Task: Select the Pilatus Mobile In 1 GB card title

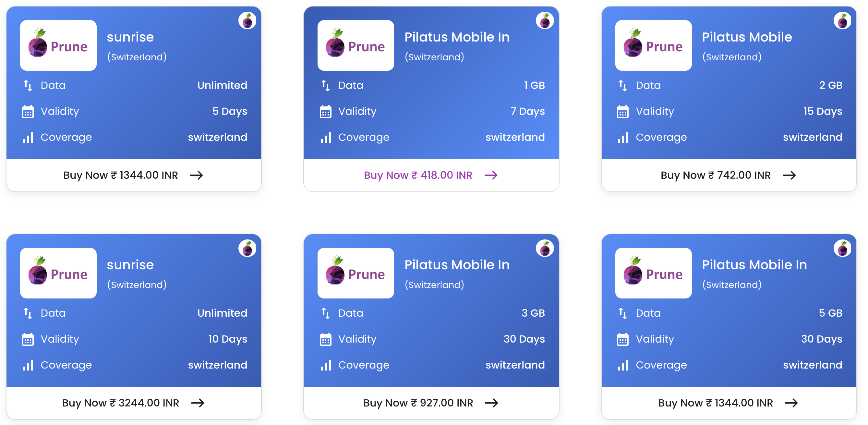Action: click(457, 37)
